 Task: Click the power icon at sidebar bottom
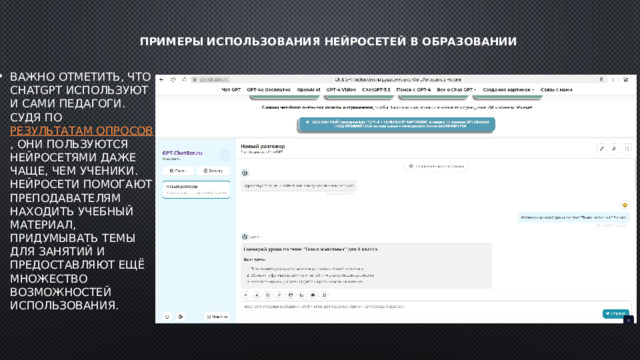click(167, 317)
